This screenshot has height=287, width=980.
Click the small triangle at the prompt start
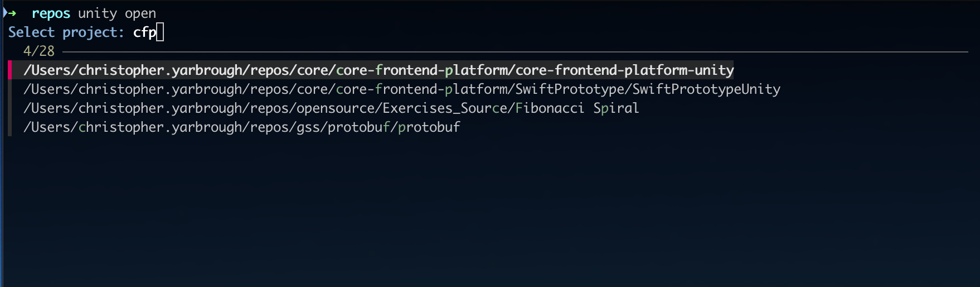coord(5,12)
